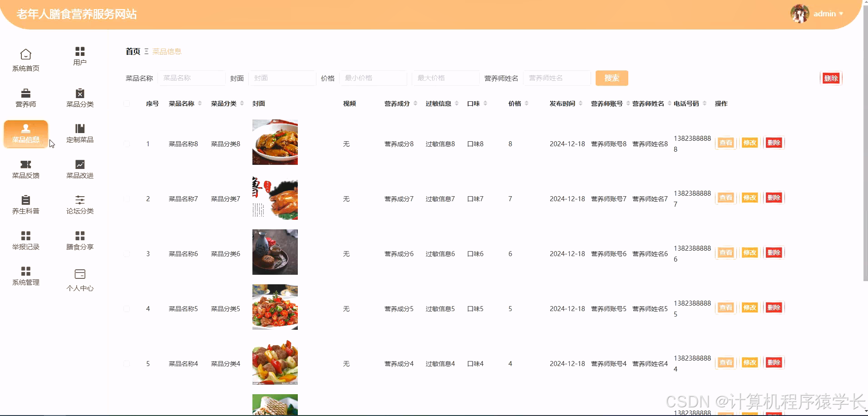Screen dimensions: 868x416
Task: Check the select-all checkbox in table header
Action: 127,104
